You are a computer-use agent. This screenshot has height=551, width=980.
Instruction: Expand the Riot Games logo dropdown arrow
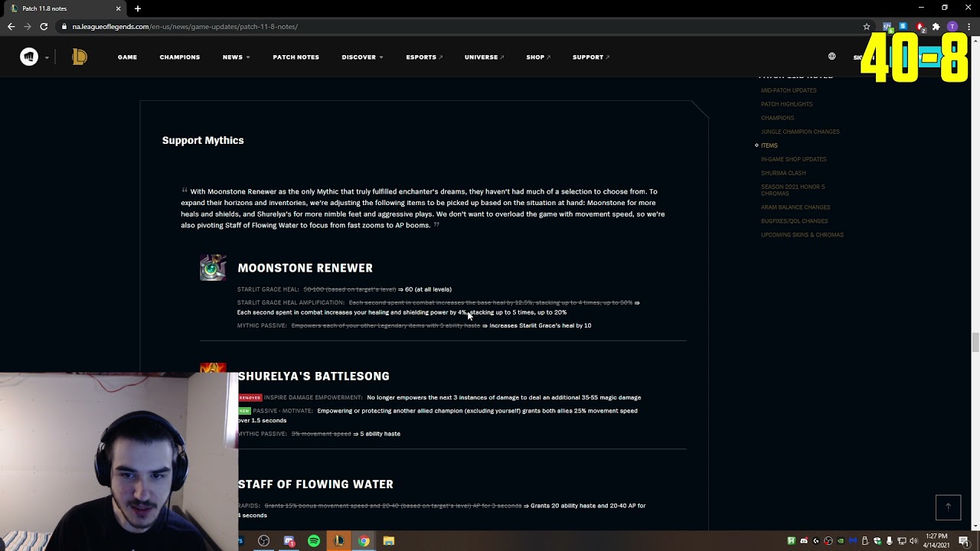[x=47, y=57]
